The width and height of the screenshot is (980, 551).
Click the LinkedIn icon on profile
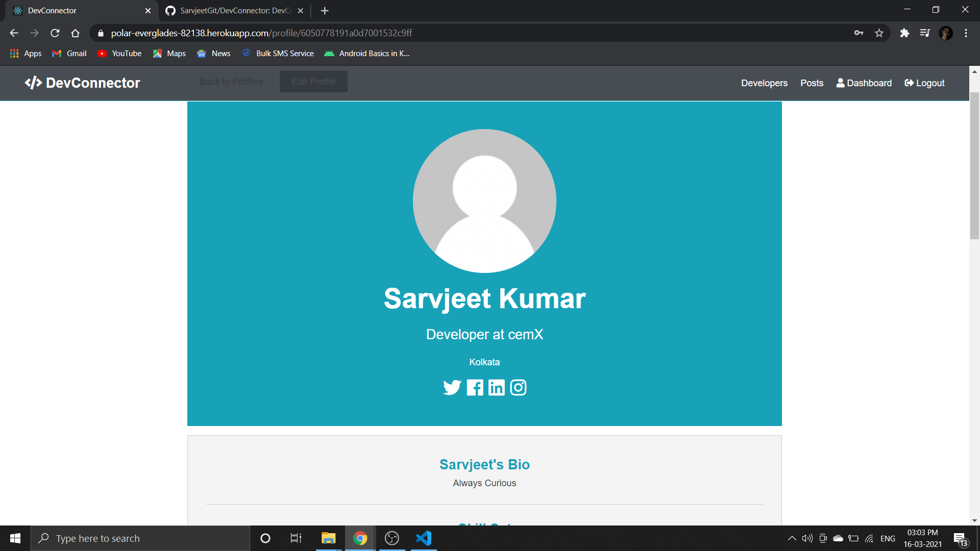click(x=496, y=387)
